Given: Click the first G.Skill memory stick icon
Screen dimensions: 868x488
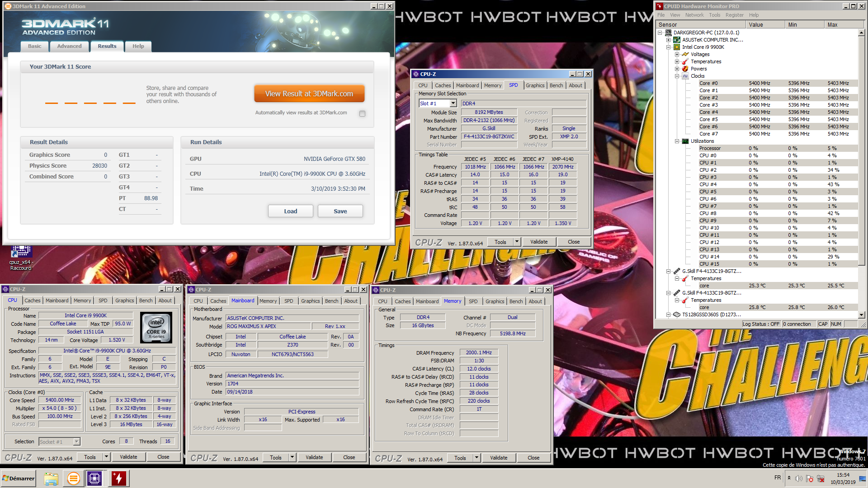Looking at the screenshot, I should point(677,271).
